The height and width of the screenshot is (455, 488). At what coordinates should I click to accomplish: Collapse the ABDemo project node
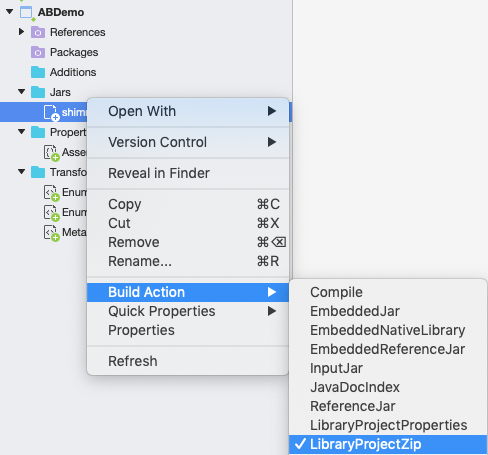coord(10,12)
